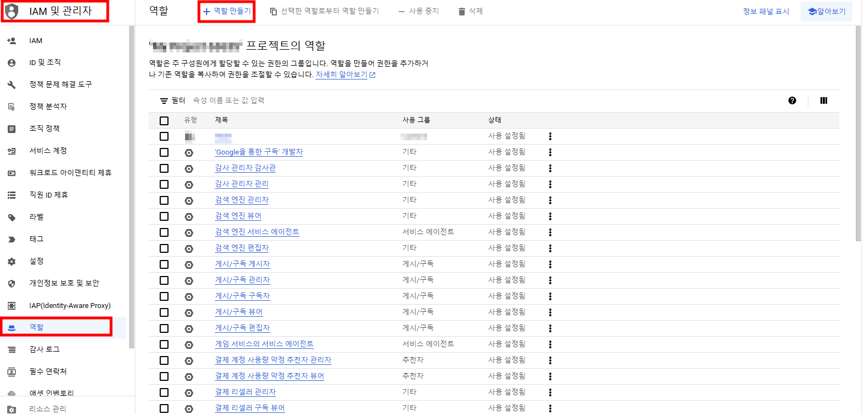Expand actions menu for 결제 리셀러 관리자

click(550, 392)
